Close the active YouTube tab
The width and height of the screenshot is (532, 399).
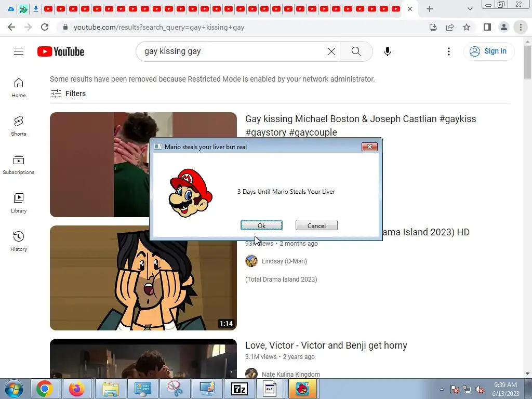[410, 9]
